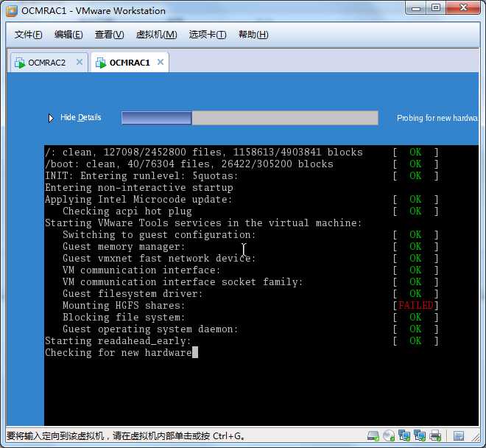Viewport: 486px width, 448px height.
Task: Minimize the VMware Workstation window
Action: 415,8
